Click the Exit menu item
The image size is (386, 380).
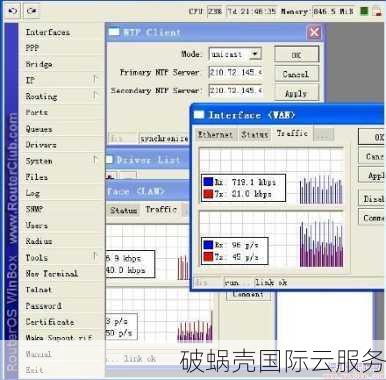tap(34, 370)
